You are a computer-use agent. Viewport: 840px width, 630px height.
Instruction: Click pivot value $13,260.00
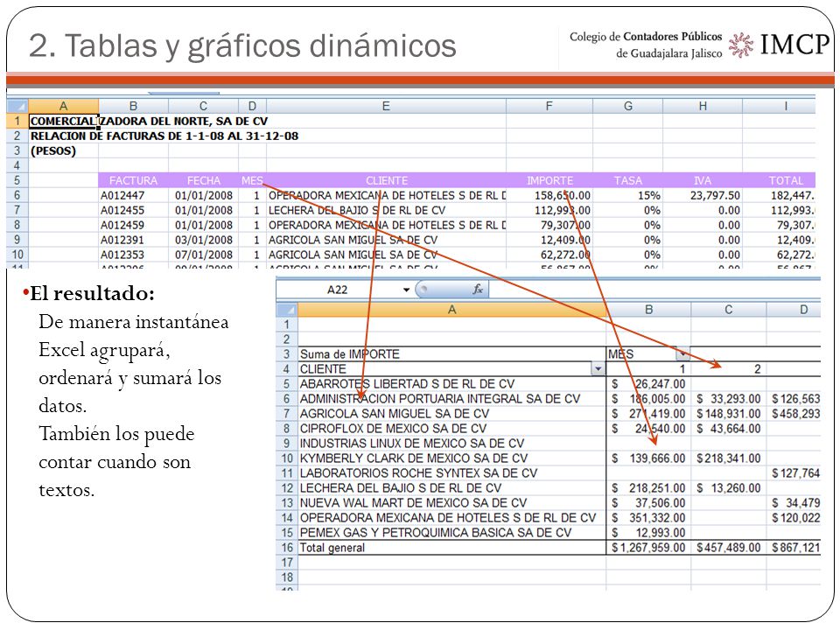729,488
